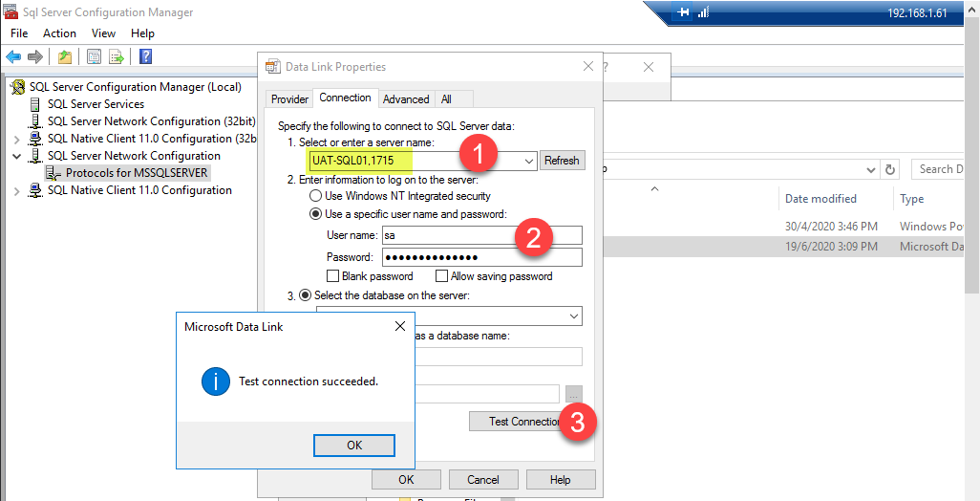The image size is (980, 501).
Task: Open the View menu
Action: (104, 33)
